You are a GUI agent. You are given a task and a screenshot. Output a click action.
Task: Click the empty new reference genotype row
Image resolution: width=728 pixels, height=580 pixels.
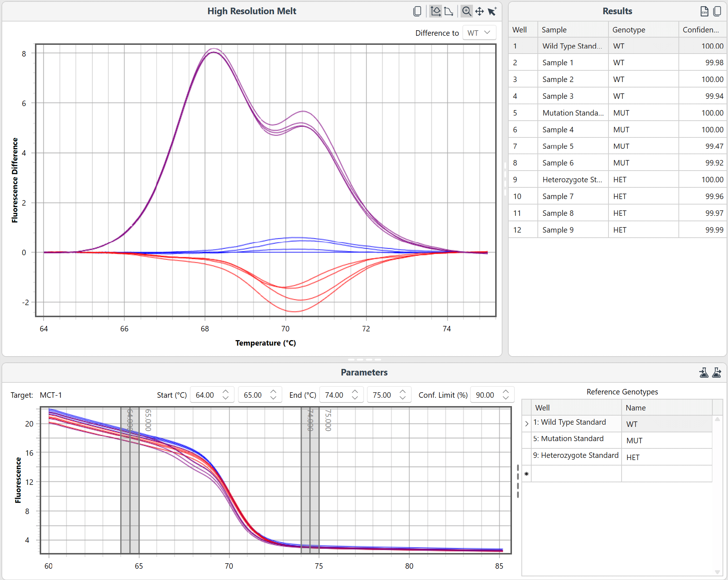576,474
